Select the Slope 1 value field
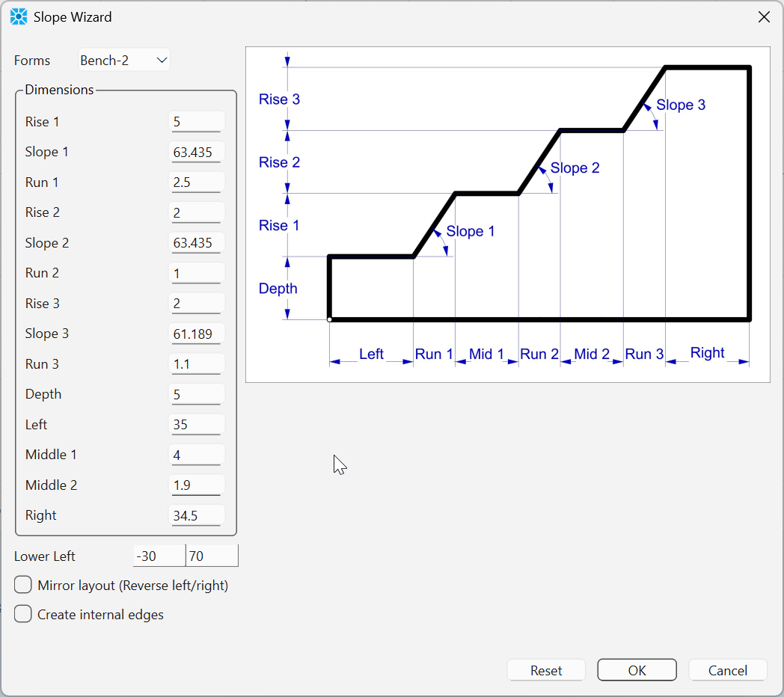 tap(197, 153)
